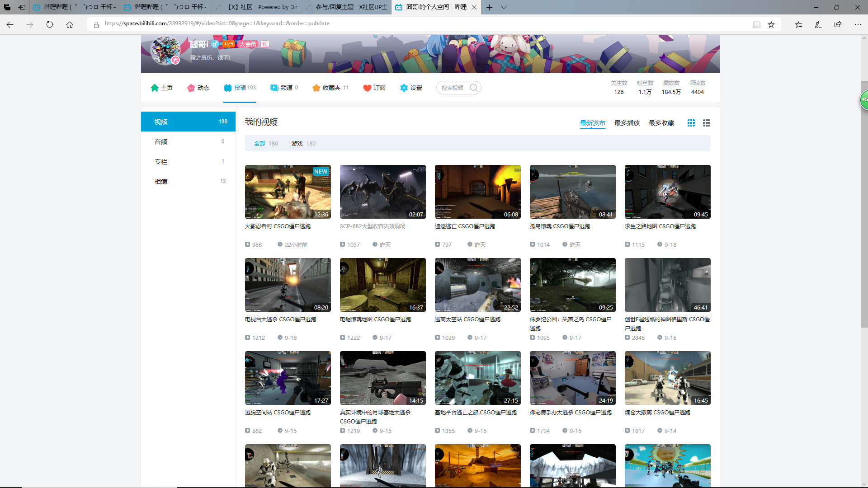Filter videos by 游戏 category
This screenshot has height=488, width=868.
[297, 144]
